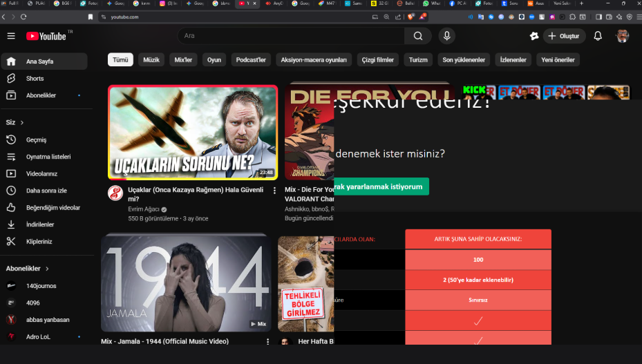642x364 pixels.
Task: Open 4096 channel subscription
Action: tap(44, 303)
